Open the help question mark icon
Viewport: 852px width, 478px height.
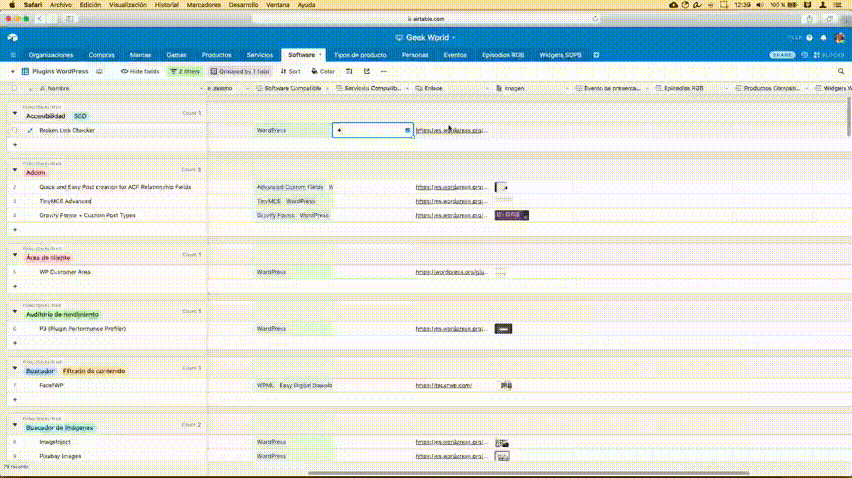point(809,37)
